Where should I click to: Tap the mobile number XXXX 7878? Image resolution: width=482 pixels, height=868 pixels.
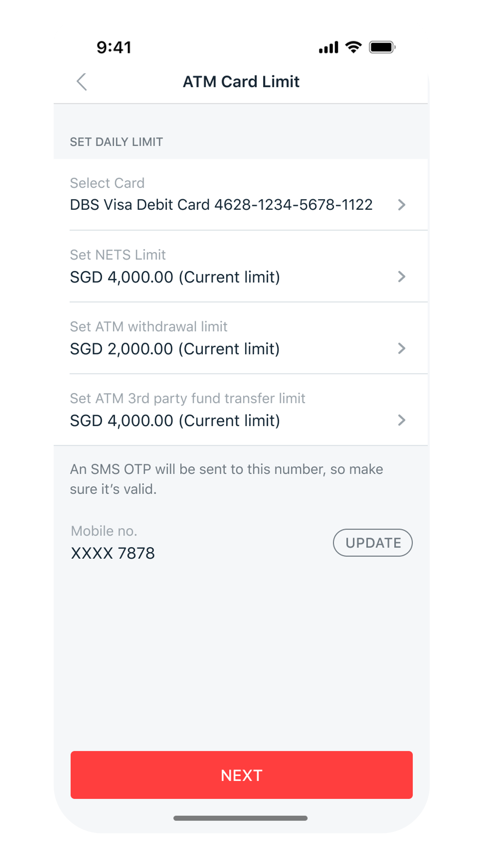pyautogui.click(x=113, y=553)
